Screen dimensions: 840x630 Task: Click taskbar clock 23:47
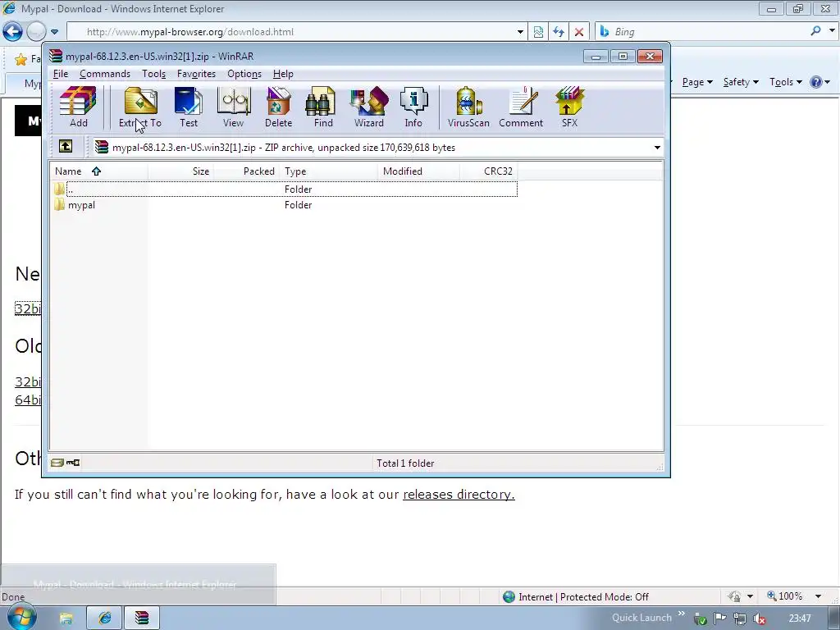pos(799,619)
